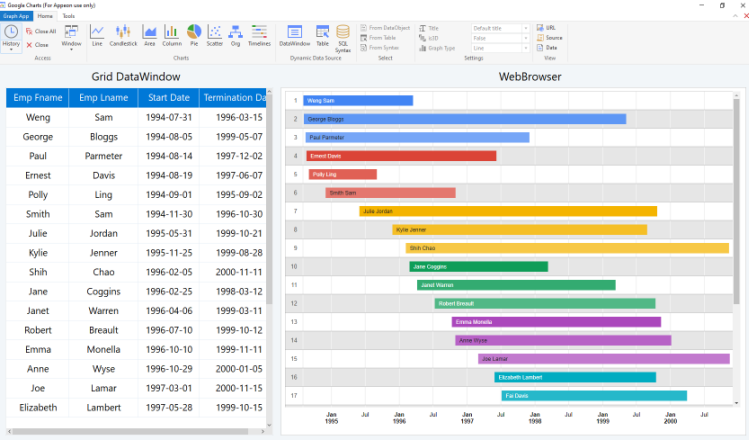Viewport: 749px width, 440px height.
Task: Open the Window dropdown menu
Action: pos(71,36)
